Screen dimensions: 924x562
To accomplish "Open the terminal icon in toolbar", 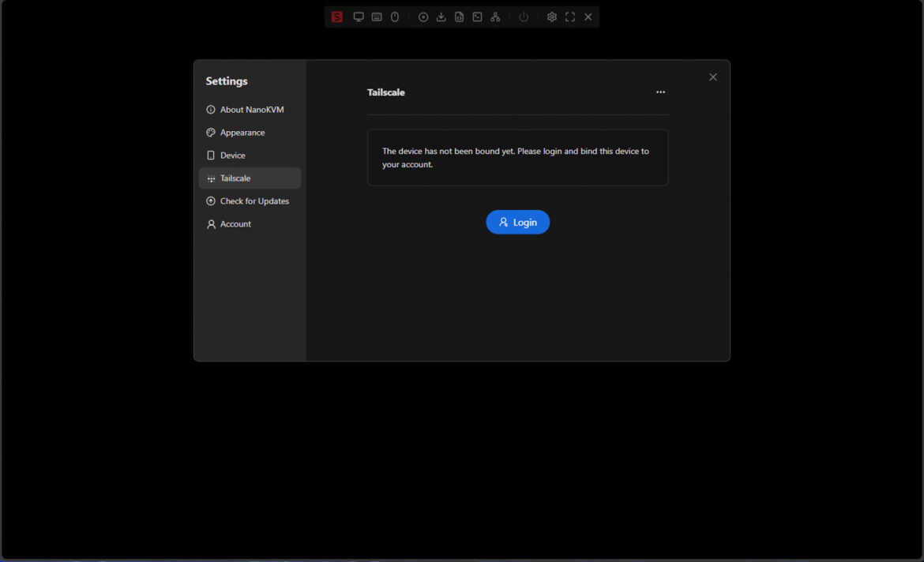I will point(477,17).
